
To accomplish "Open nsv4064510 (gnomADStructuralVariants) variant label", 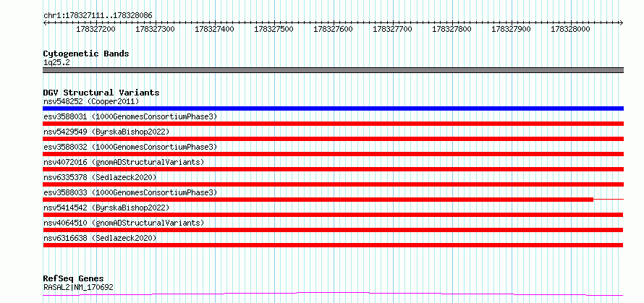I will pos(124,223).
